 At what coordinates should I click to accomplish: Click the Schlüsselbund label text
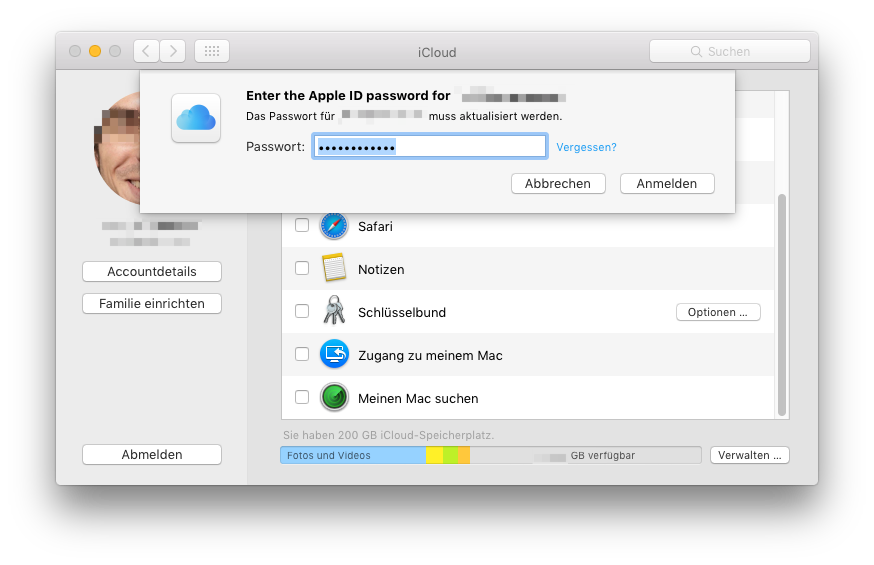point(402,312)
